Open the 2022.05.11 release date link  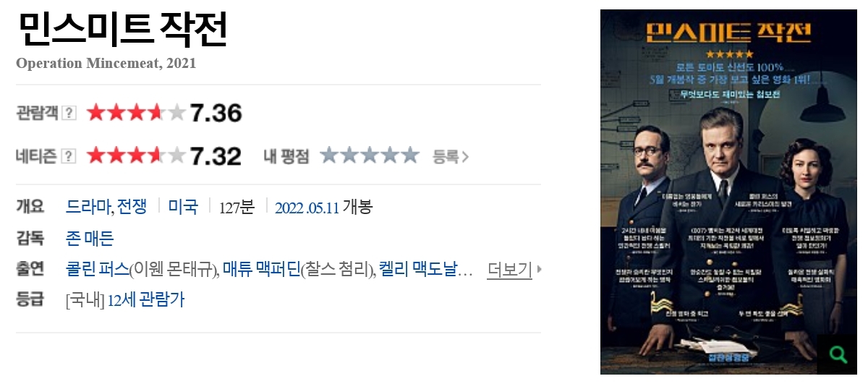(x=307, y=208)
